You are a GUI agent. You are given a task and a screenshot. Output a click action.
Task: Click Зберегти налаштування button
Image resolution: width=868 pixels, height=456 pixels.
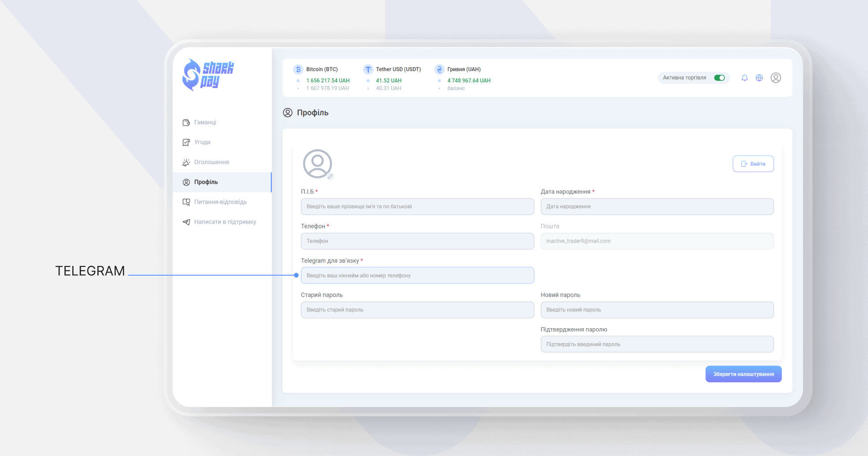[x=743, y=374]
